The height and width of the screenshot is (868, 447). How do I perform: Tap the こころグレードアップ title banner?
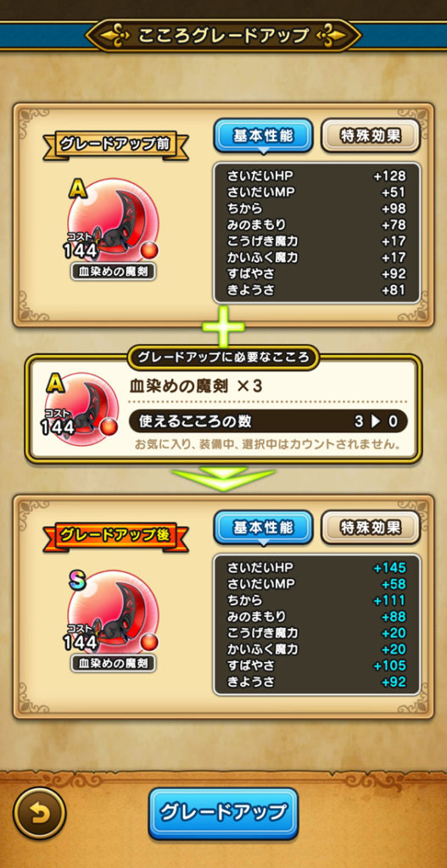point(223,36)
